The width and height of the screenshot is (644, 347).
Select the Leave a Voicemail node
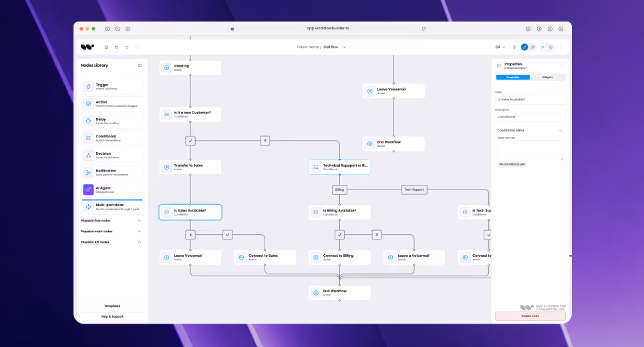point(414,257)
